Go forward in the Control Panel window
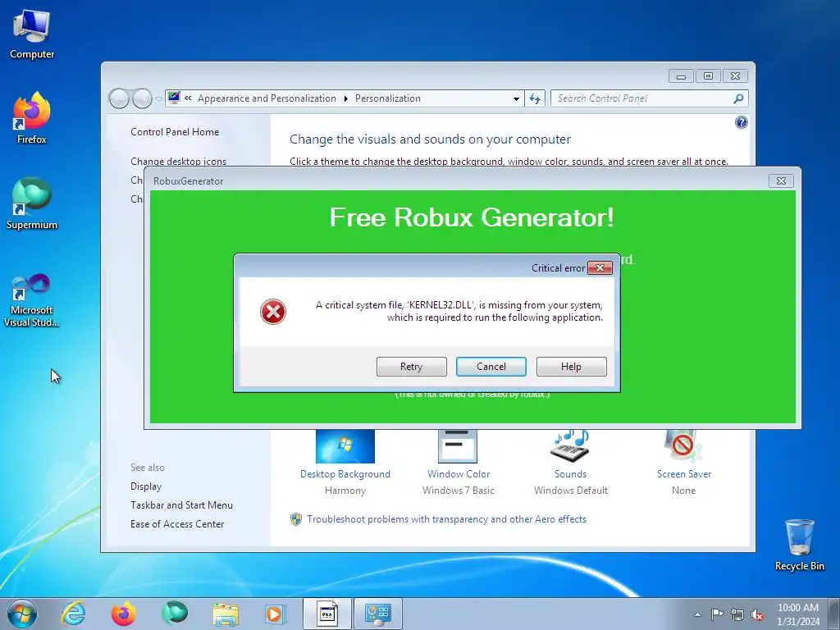This screenshot has width=840, height=630. [x=142, y=98]
